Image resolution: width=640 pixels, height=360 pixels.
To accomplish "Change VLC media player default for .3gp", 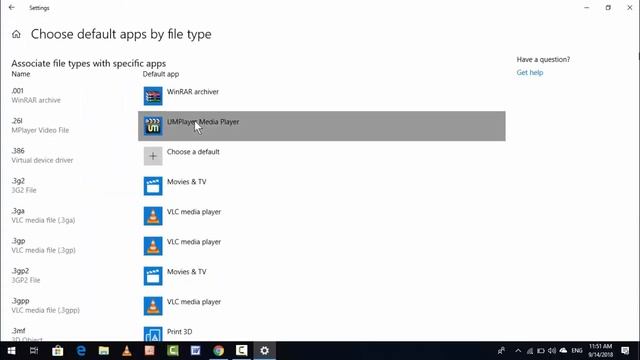I will click(322, 246).
